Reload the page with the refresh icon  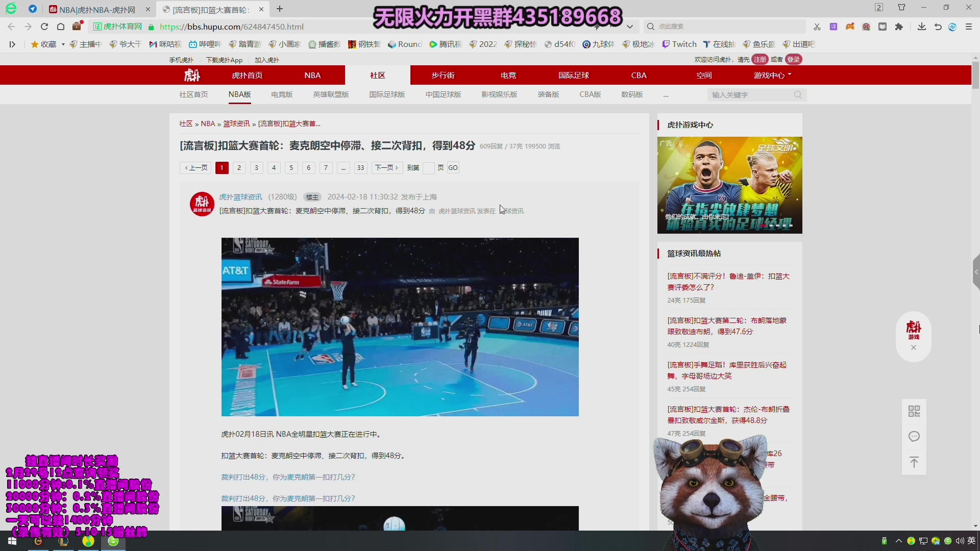point(44,27)
